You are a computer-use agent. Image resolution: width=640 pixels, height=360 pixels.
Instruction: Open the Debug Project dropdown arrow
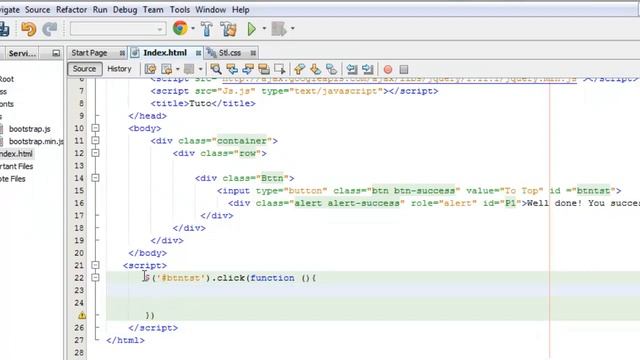292,29
